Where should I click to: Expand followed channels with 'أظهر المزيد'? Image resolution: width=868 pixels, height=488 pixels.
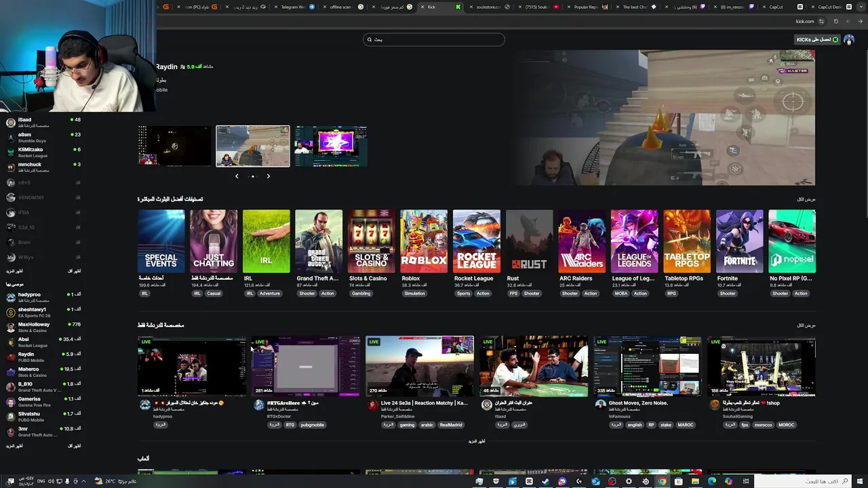pos(14,271)
